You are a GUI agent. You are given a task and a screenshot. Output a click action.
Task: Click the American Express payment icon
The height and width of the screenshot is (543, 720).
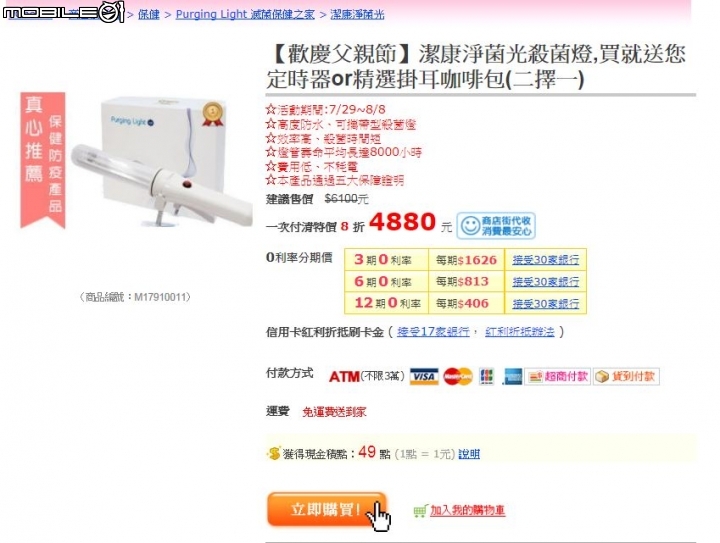pos(512,376)
